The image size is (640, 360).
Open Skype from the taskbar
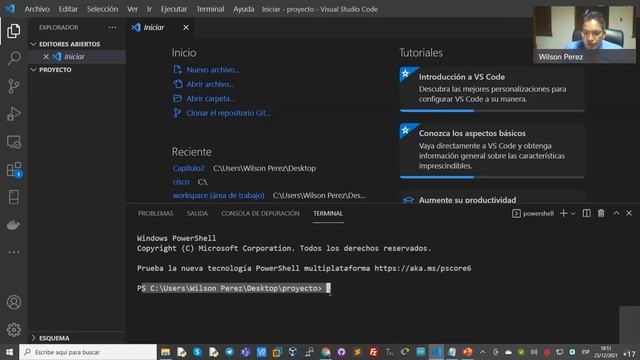(x=197, y=352)
